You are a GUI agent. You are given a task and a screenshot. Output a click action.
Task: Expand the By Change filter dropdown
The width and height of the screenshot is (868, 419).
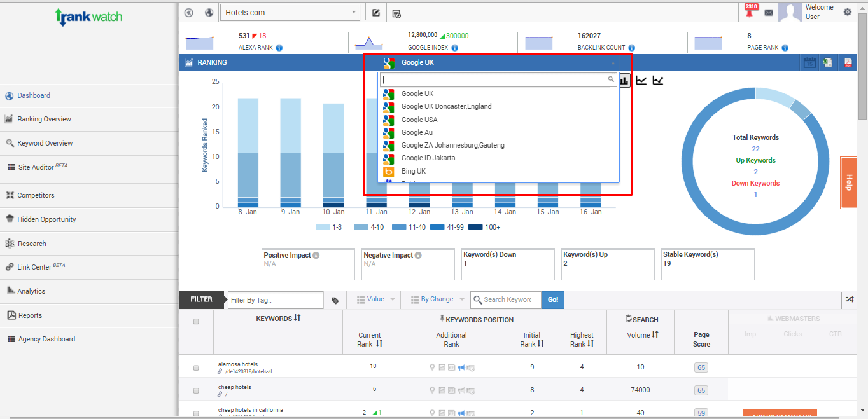[x=438, y=299]
